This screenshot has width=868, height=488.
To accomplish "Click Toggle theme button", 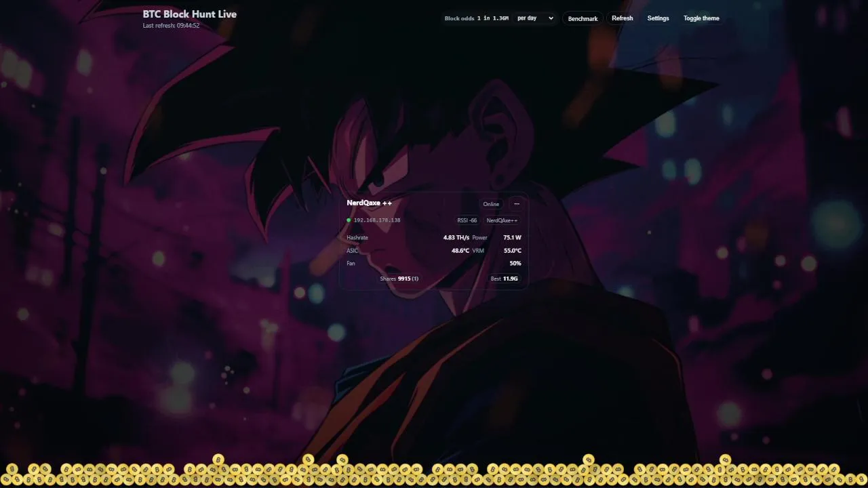I will [x=701, y=18].
